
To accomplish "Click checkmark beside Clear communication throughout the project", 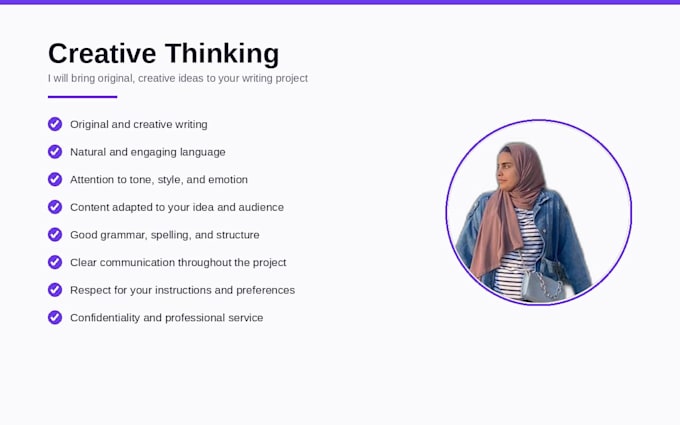I will [x=55, y=262].
